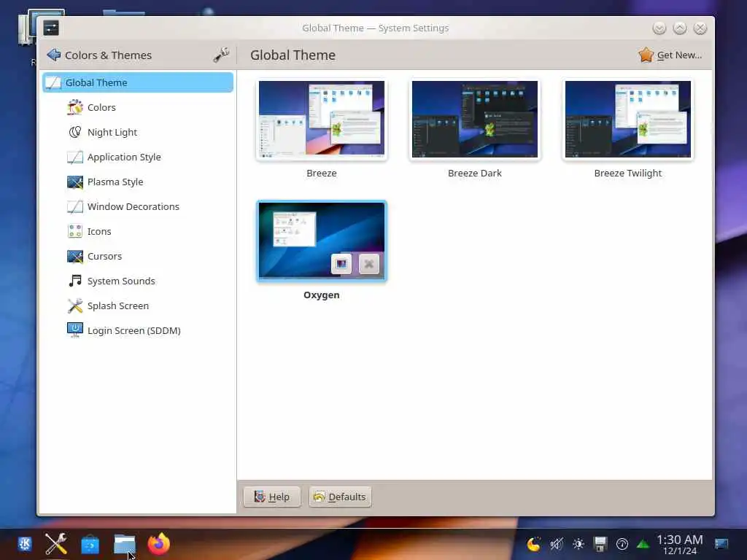Open the Night Light settings

(x=138, y=132)
